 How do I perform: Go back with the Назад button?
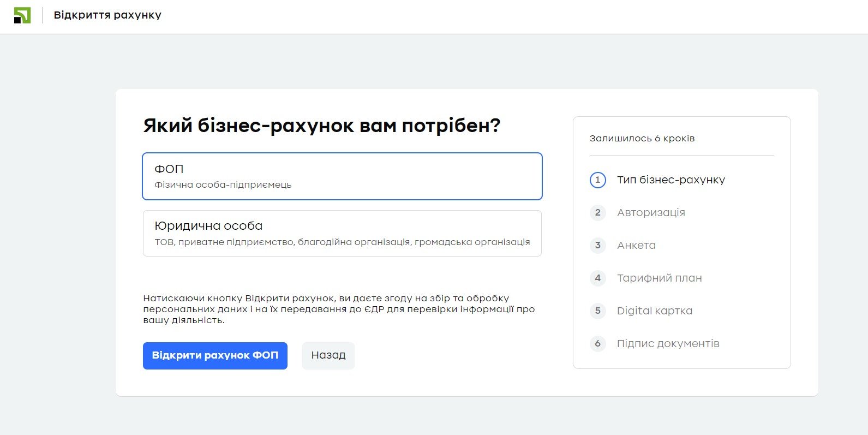coord(328,355)
